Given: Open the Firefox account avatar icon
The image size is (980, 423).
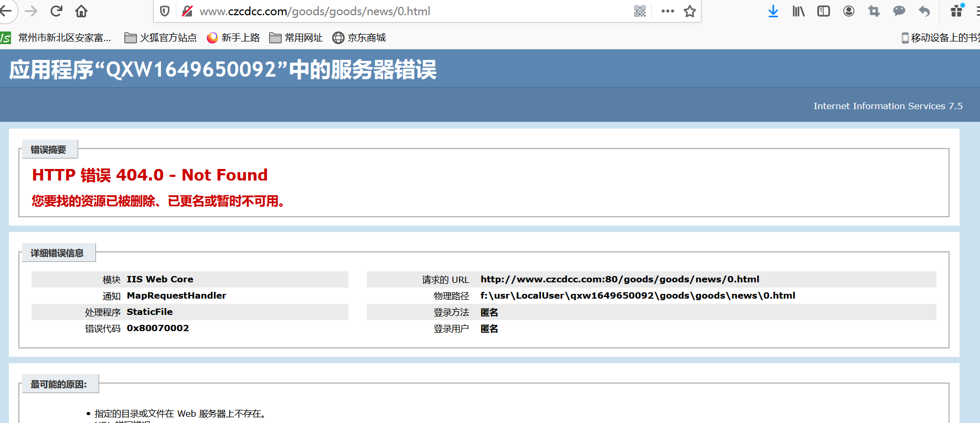Looking at the screenshot, I should pos(849,11).
